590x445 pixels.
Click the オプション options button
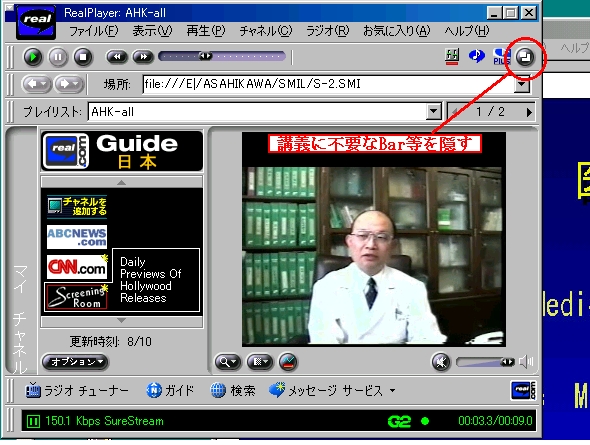(75, 362)
